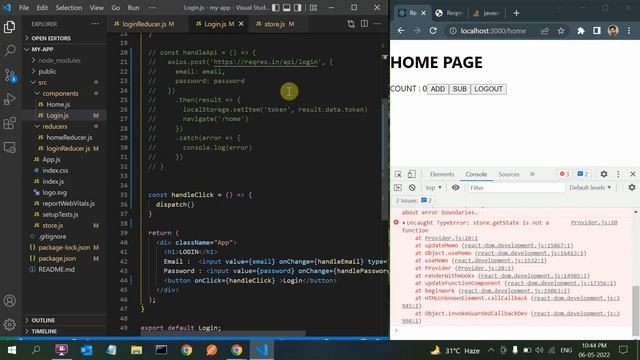
Task: Click the SUB button on home page
Action: point(460,89)
